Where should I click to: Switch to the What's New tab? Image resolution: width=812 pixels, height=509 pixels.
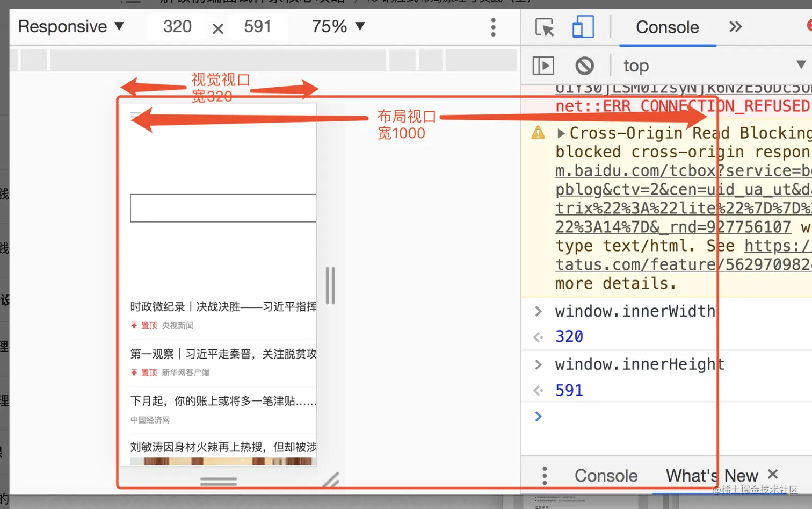pos(712,476)
